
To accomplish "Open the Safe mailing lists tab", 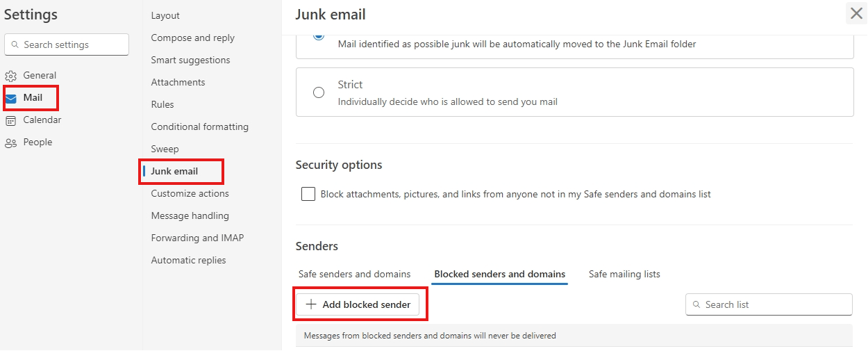I will 624,274.
